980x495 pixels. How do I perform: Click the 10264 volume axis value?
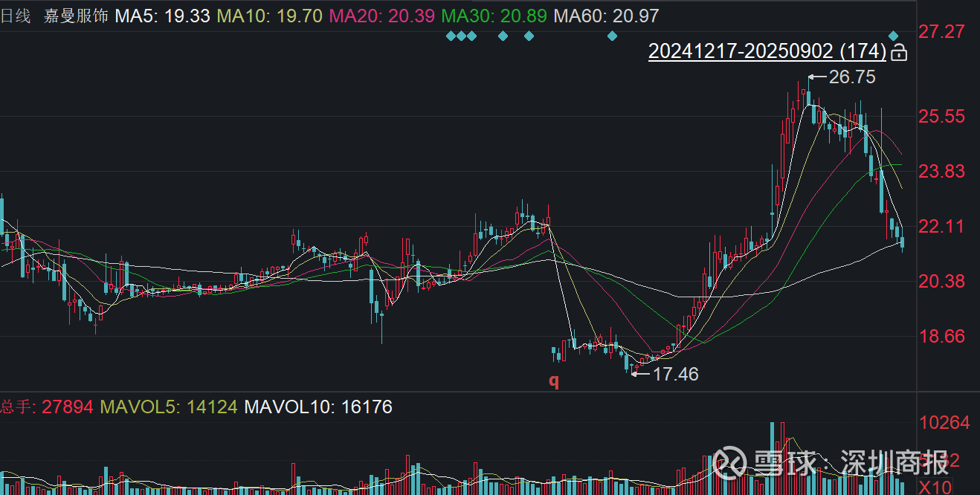coord(944,423)
